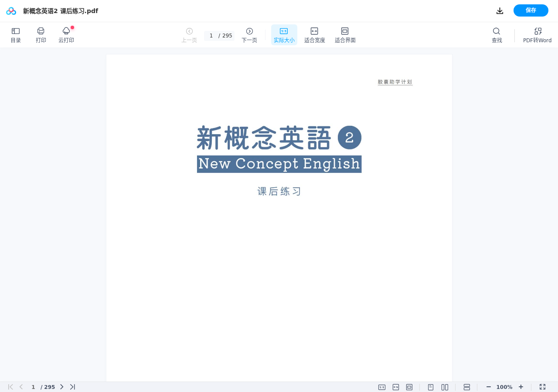Open the 目录 table of contents panel

pos(16,35)
